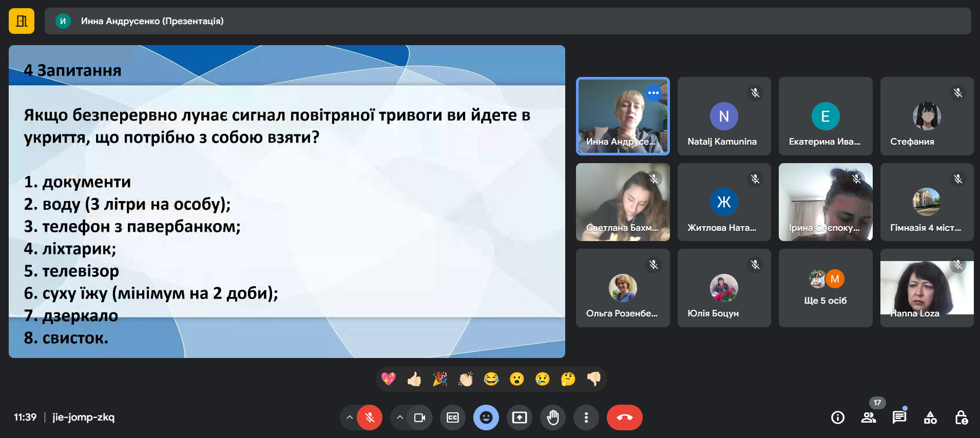Open the participants list panel
The image size is (980, 438).
869,417
